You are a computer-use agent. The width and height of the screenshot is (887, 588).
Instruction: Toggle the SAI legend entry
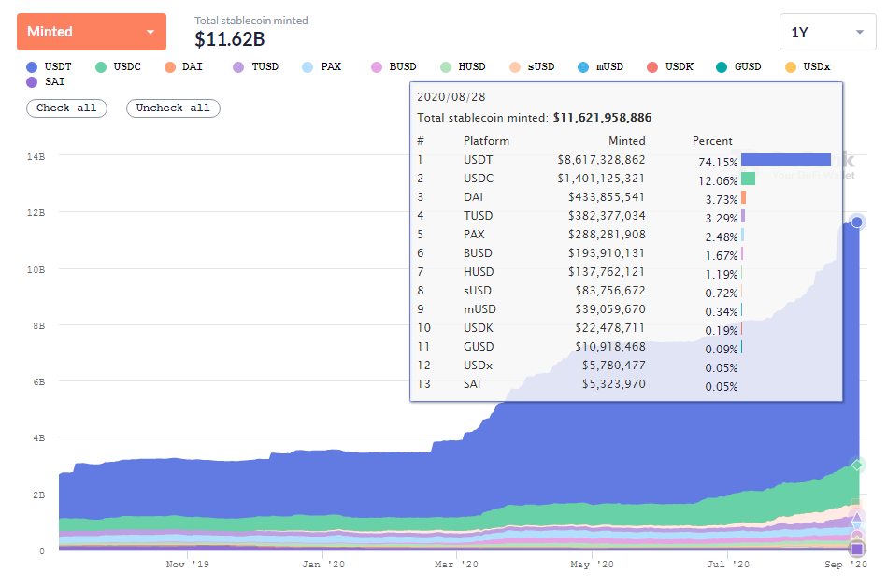(46, 82)
